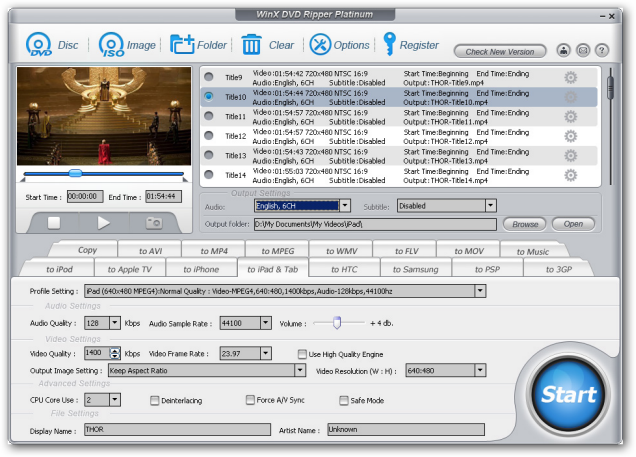The height and width of the screenshot is (457, 636).
Task: Open settings gear for Title10
Action: tap(571, 97)
